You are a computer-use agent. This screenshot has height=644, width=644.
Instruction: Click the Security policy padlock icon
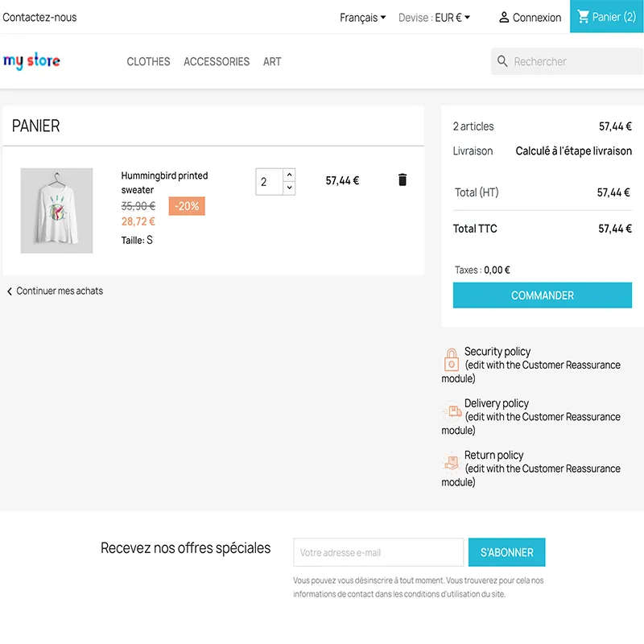click(x=452, y=359)
